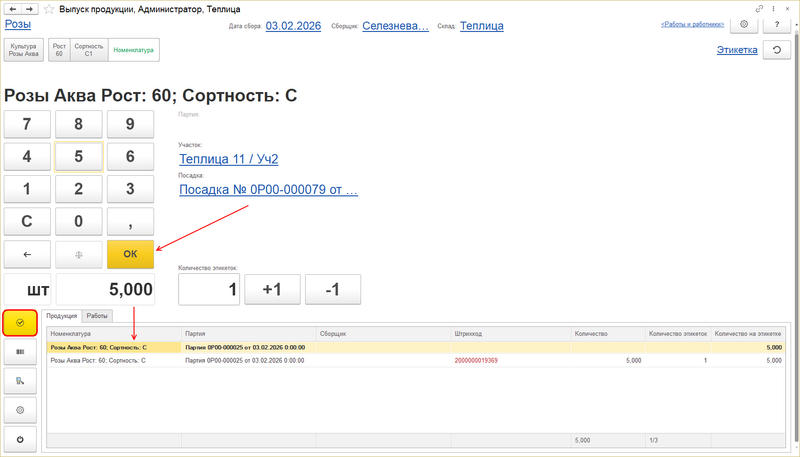Image resolution: width=800 pixels, height=457 pixels.
Task: Click the barcode icon button
Action: coord(20,352)
